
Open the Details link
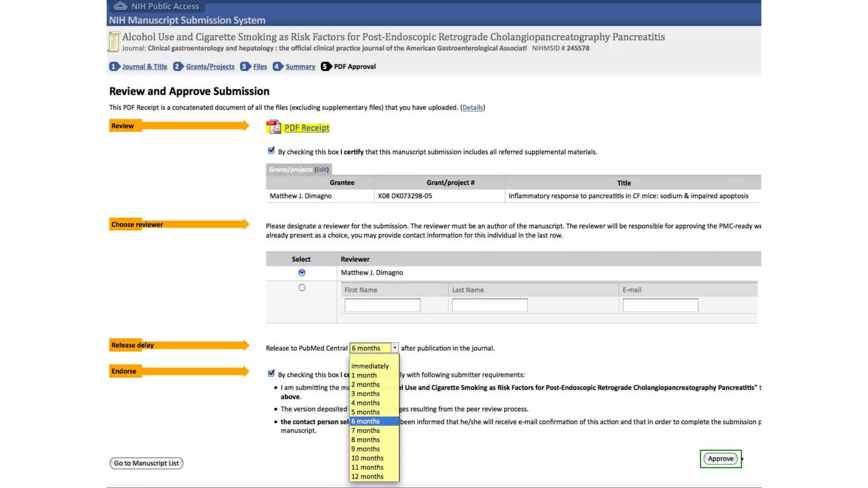pyautogui.click(x=472, y=108)
